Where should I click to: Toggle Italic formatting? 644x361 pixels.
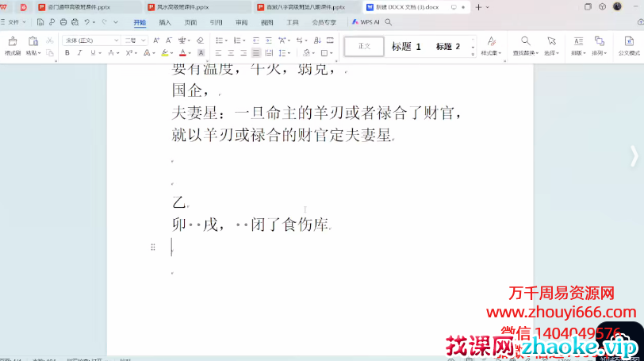click(80, 53)
